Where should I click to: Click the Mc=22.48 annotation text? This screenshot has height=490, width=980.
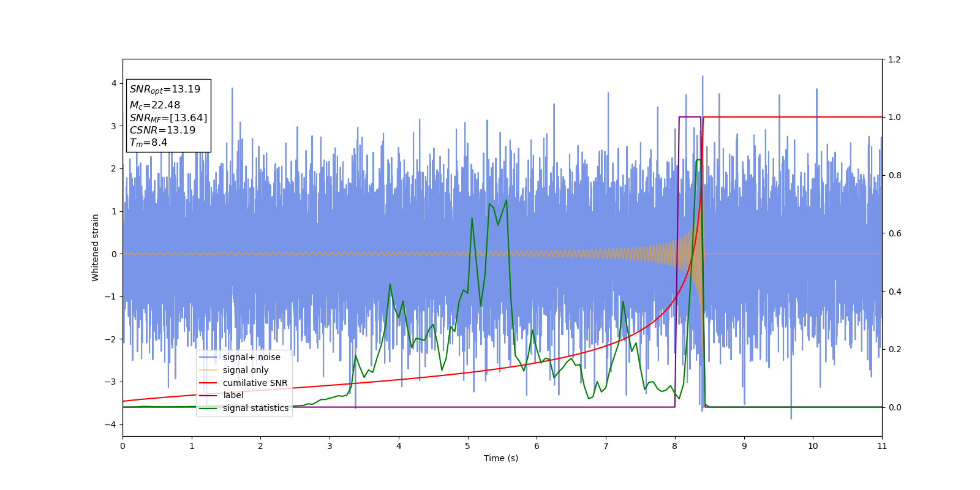[x=155, y=105]
